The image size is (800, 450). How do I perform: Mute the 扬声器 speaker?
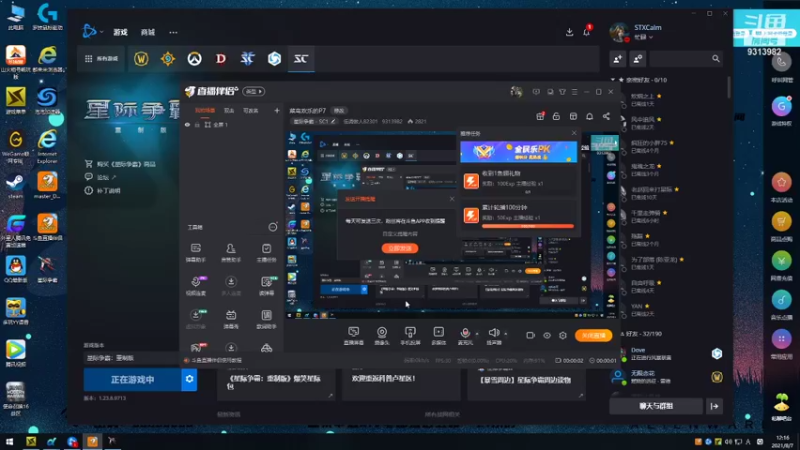click(x=493, y=336)
